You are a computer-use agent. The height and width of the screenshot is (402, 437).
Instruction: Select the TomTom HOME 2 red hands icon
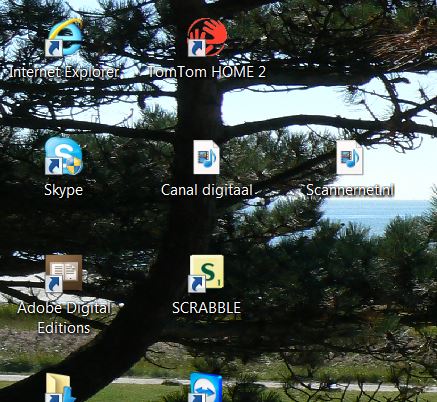pos(207,37)
